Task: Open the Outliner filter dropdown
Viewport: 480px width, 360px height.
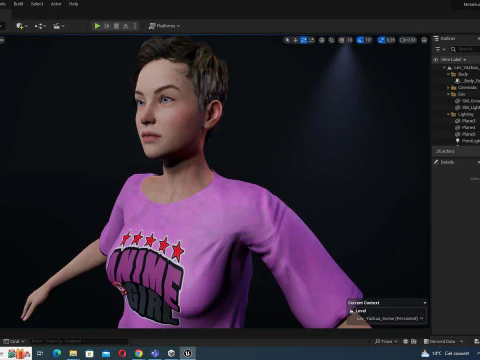Action: (x=440, y=49)
